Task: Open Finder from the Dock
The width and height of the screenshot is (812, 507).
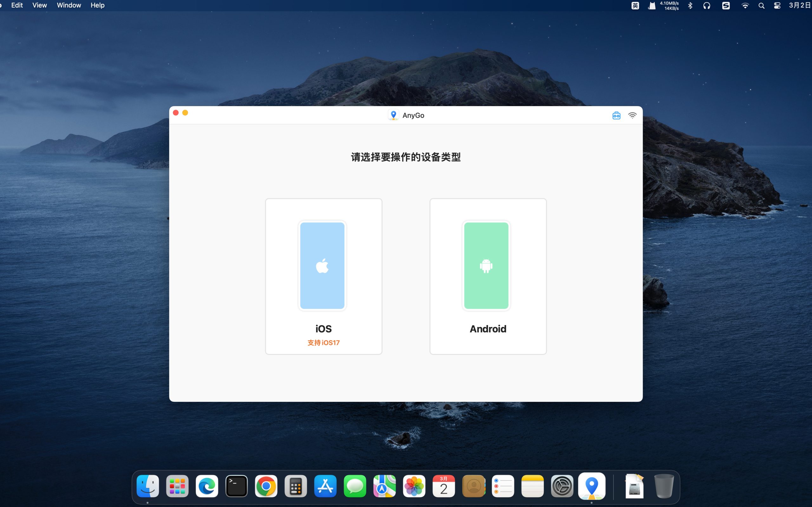Action: point(147,486)
